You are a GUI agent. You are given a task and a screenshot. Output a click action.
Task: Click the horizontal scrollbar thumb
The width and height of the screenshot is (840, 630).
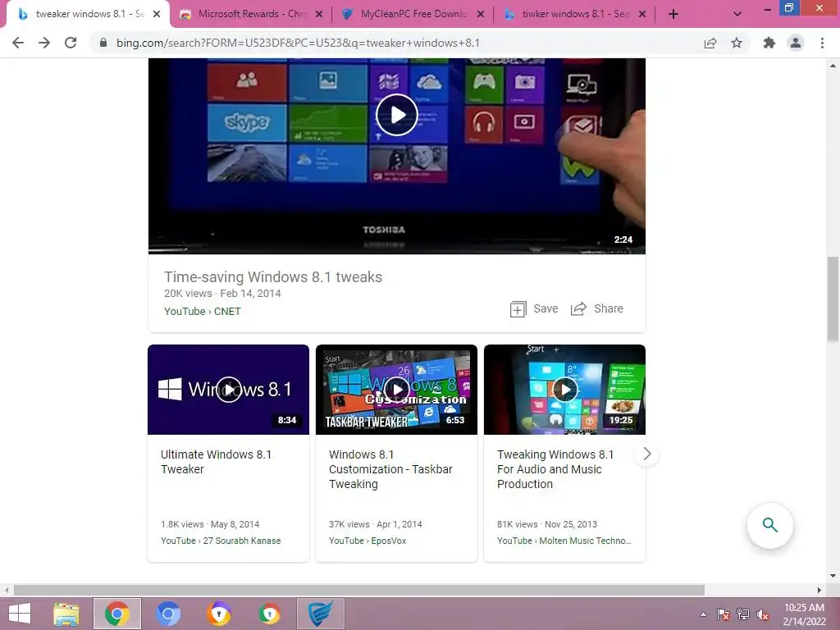pos(359,591)
